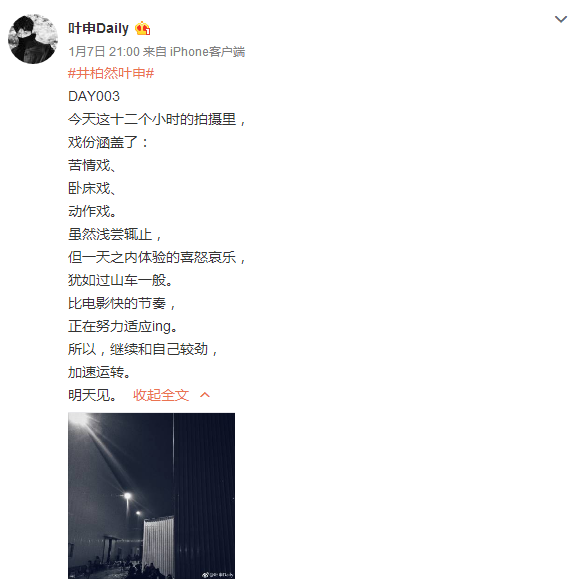Open the 叶申Daily username link

coord(98,28)
